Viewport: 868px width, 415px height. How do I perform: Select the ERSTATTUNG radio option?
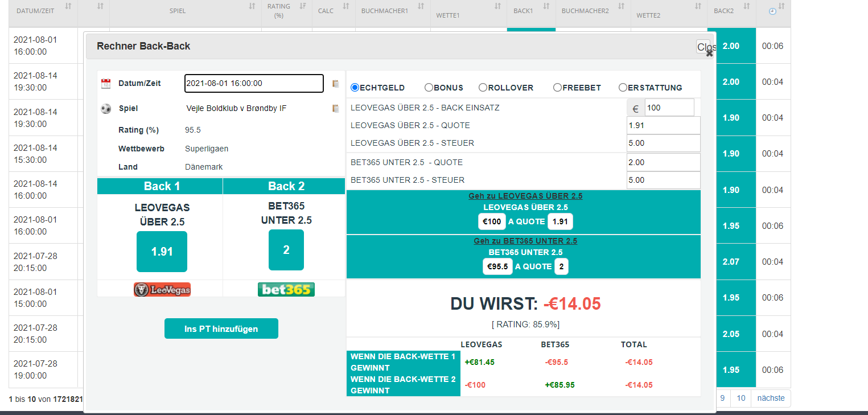pos(623,88)
